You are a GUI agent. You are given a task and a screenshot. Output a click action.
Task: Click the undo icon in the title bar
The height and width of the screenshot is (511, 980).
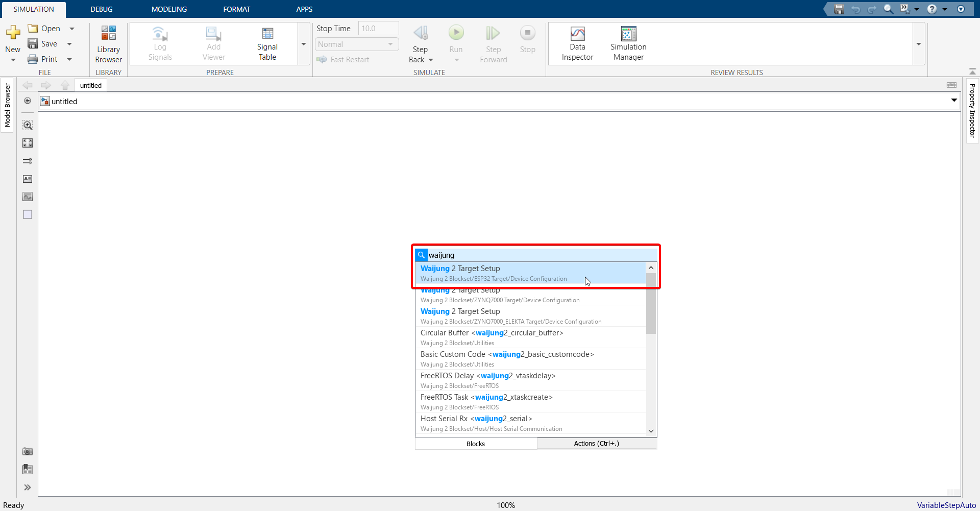tap(856, 9)
